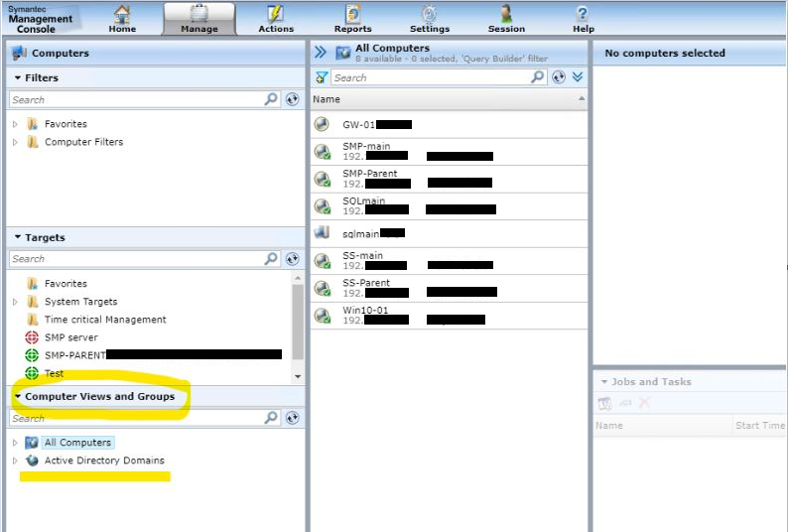Open the Settings menu
This screenshot has height=532, width=788.
pyautogui.click(x=430, y=19)
